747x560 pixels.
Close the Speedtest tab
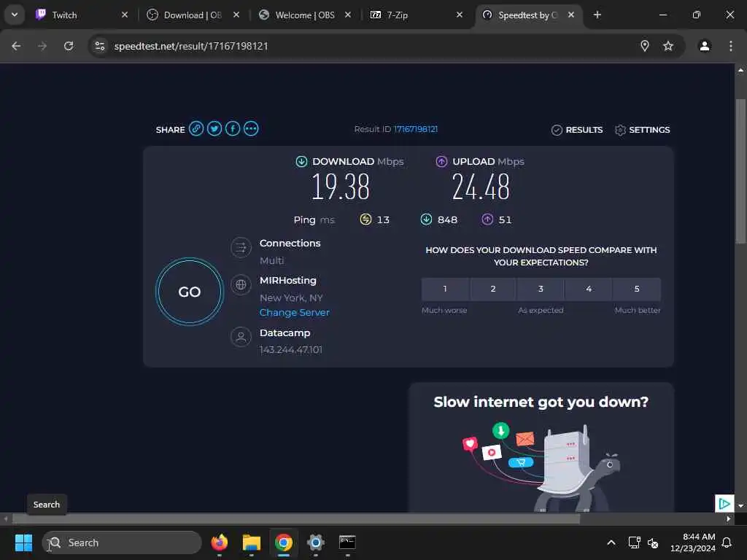point(571,15)
